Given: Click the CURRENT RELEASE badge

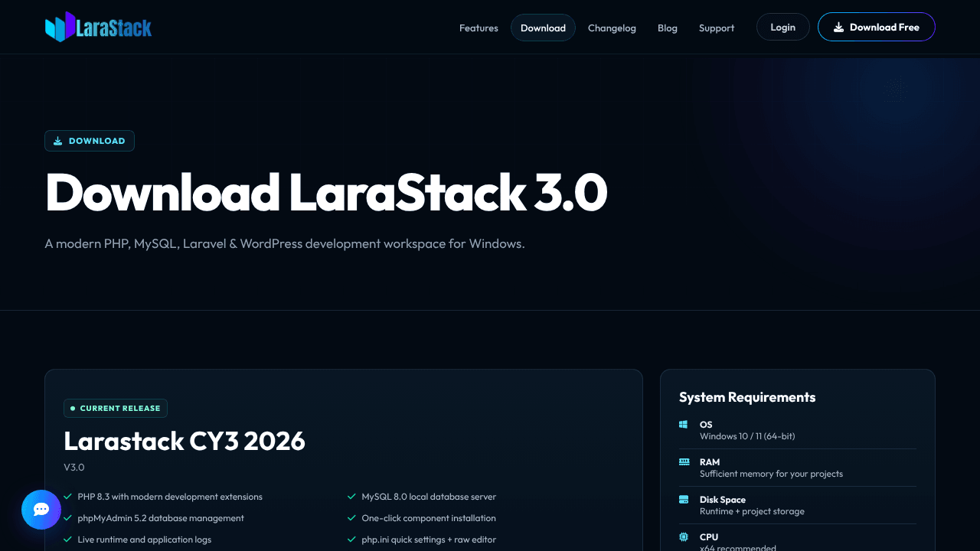Looking at the screenshot, I should (x=116, y=408).
